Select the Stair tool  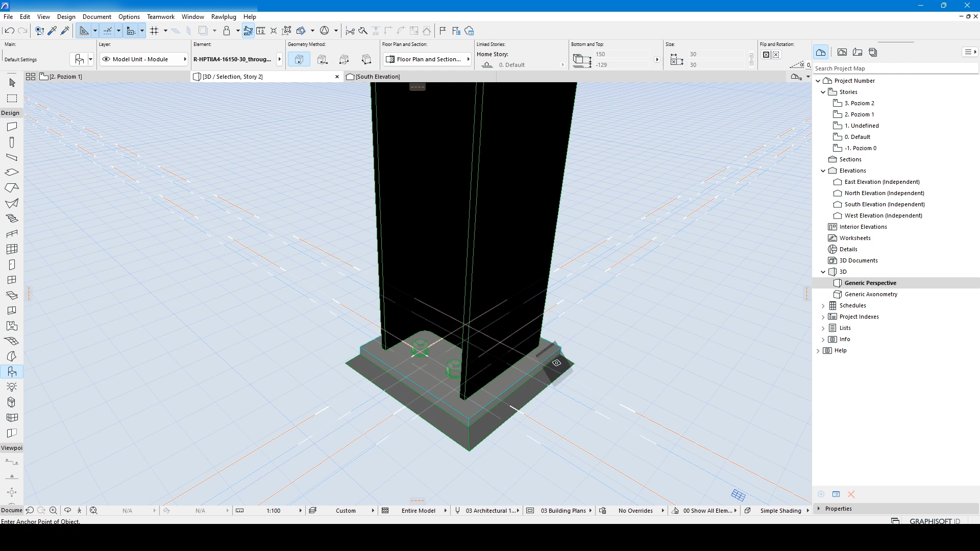click(x=12, y=219)
